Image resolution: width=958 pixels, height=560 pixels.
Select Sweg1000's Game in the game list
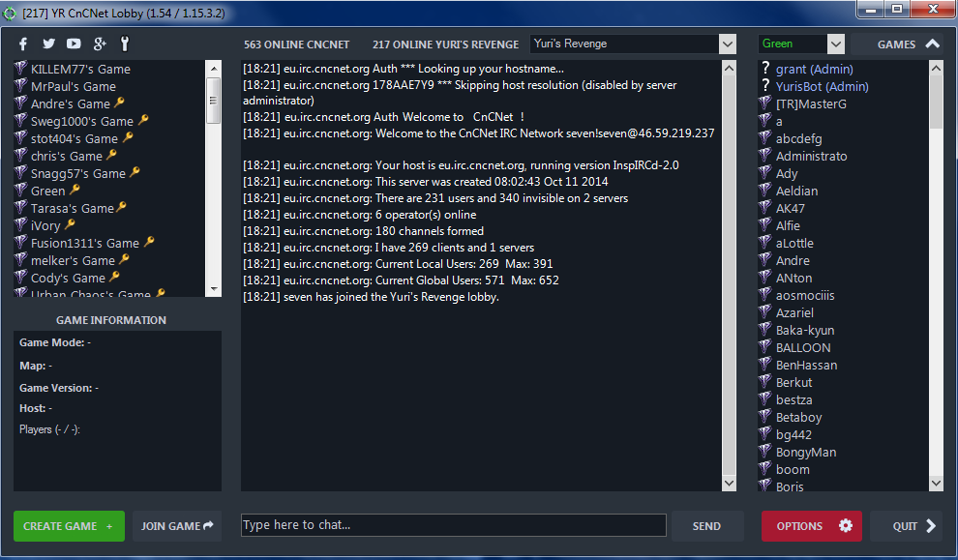tap(110, 121)
